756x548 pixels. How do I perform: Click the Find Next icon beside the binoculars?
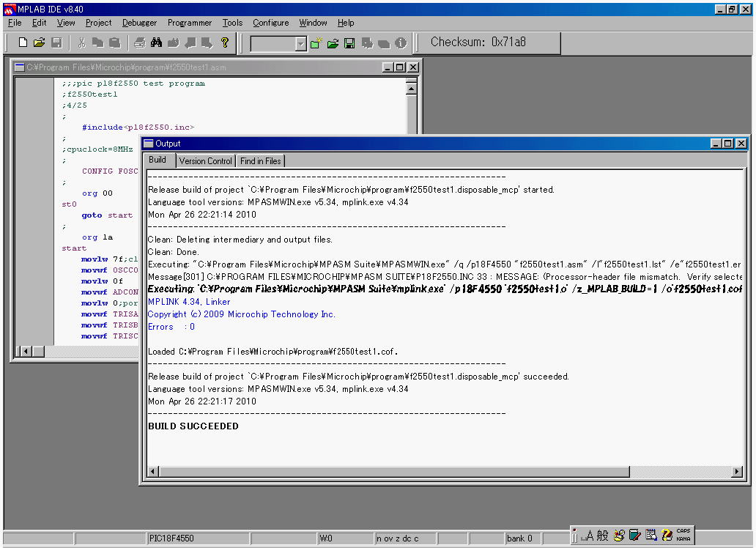(x=173, y=43)
